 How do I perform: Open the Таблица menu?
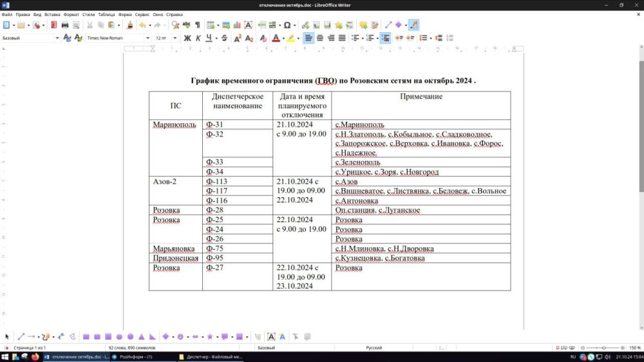tap(106, 14)
